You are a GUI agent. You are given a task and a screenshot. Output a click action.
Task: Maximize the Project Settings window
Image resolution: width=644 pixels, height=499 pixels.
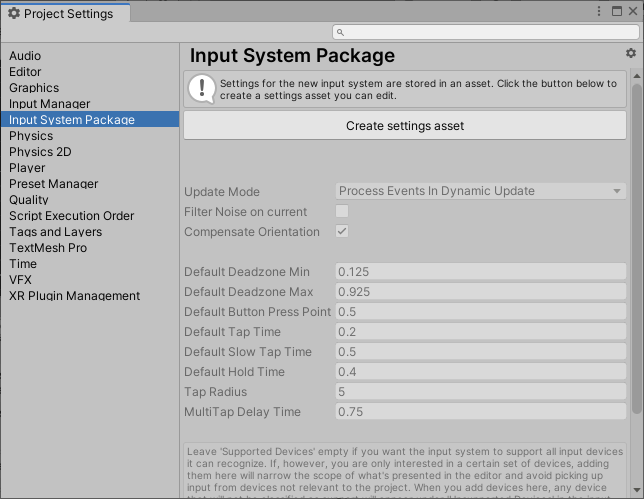[616, 11]
